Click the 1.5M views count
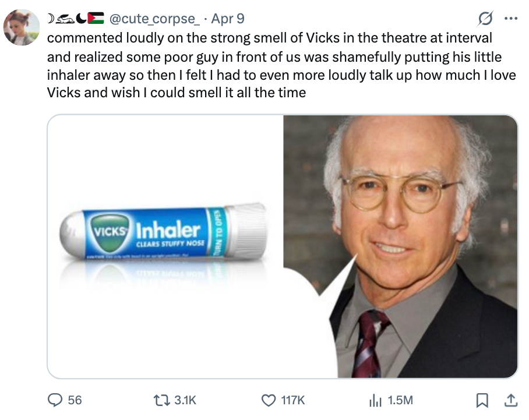This screenshot has height=420, width=529. (x=400, y=400)
